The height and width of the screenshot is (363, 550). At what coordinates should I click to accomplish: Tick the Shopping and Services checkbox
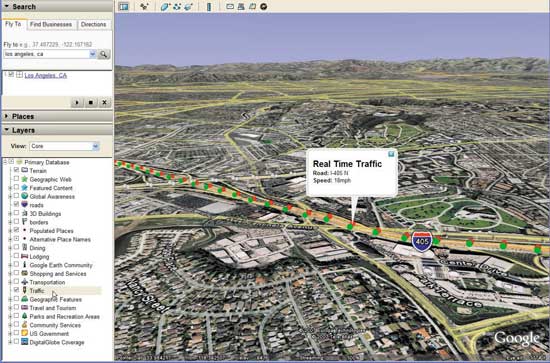[16, 273]
